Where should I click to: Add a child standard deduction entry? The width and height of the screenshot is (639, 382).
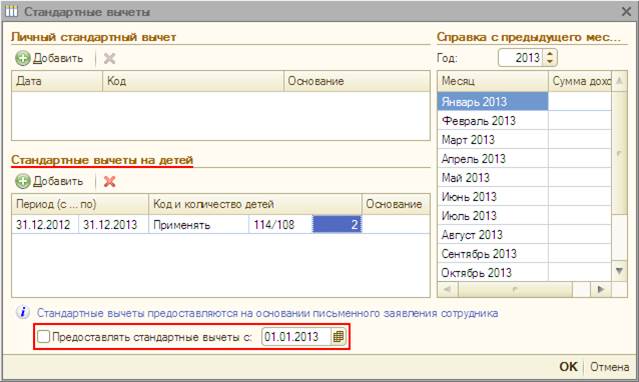click(x=49, y=181)
